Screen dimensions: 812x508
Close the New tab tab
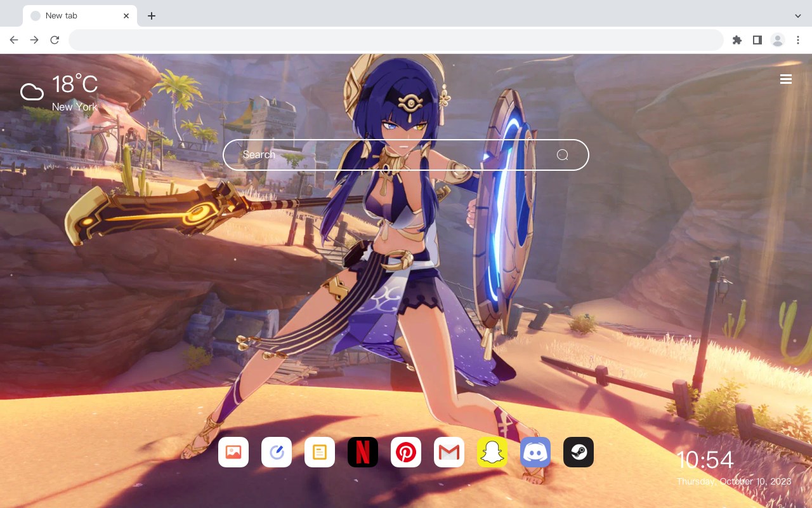[126, 16]
